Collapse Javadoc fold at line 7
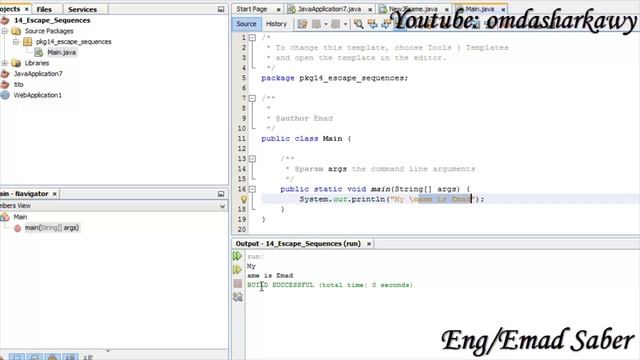640x360 pixels. coord(252,98)
